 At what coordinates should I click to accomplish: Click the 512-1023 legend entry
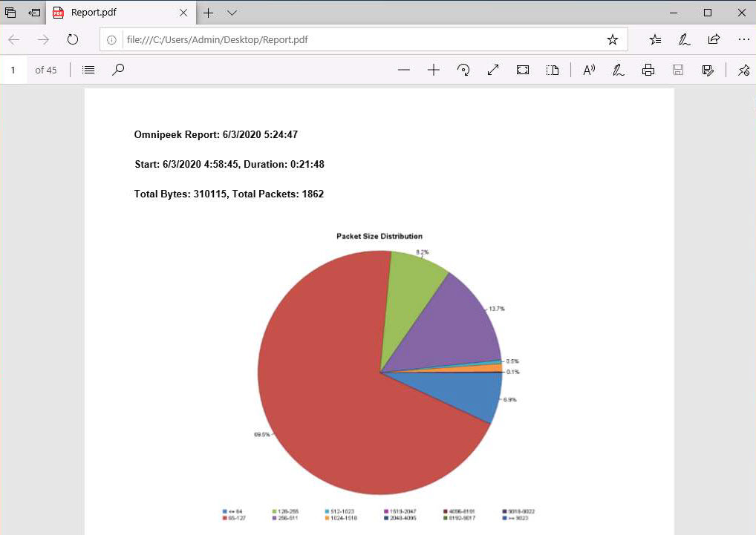click(339, 511)
